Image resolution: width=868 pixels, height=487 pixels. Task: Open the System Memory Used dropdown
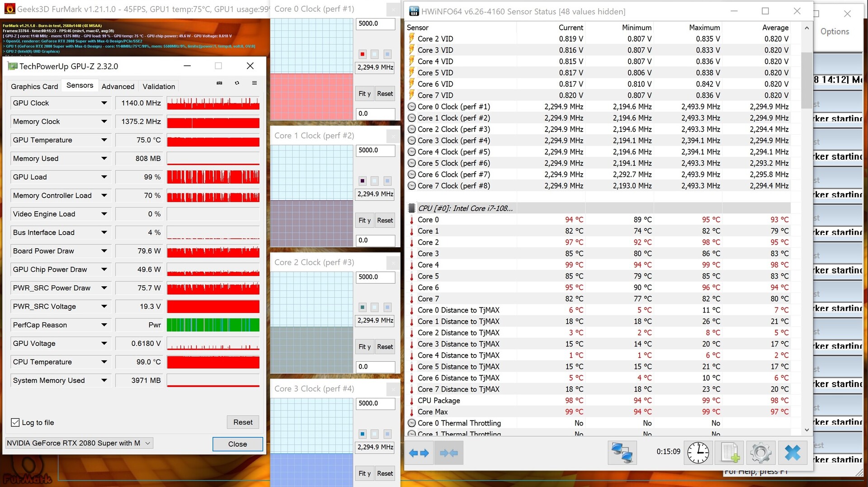pos(104,381)
